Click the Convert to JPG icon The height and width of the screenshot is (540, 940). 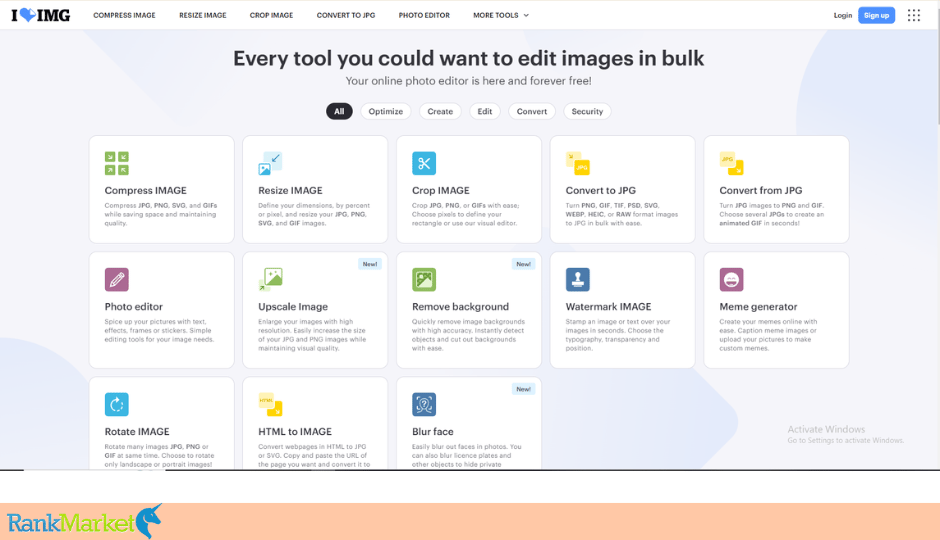(577, 163)
